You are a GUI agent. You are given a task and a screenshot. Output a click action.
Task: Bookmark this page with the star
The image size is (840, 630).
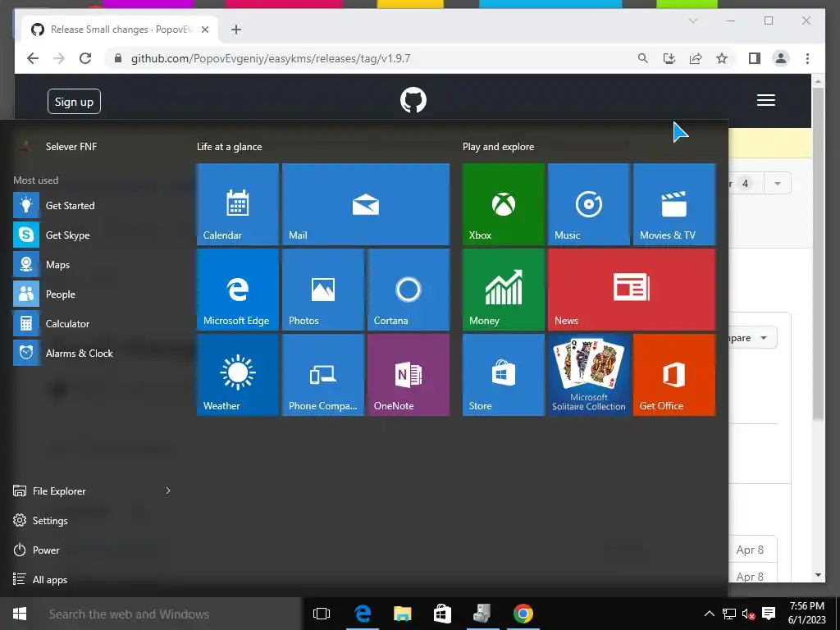point(722,58)
